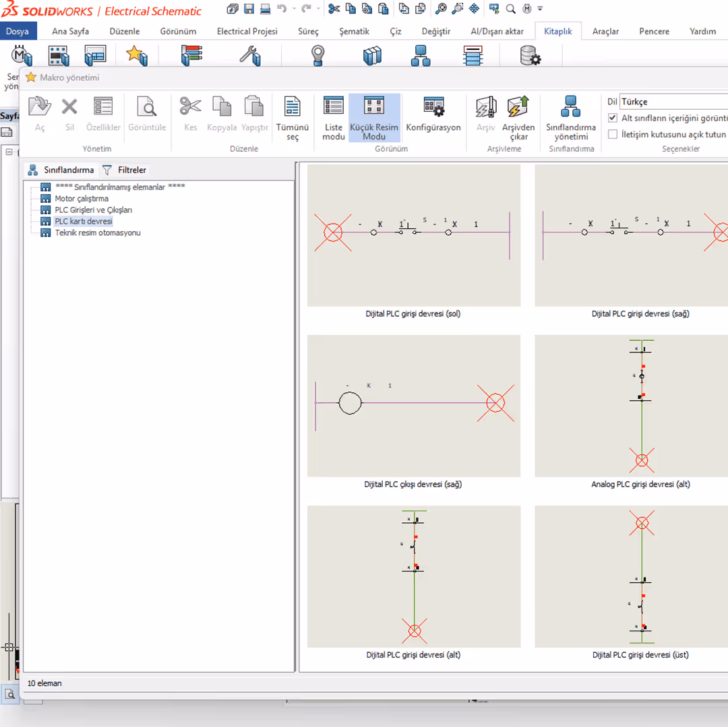This screenshot has width=728, height=727.
Task: Switch to Liste modu view
Action: click(334, 118)
